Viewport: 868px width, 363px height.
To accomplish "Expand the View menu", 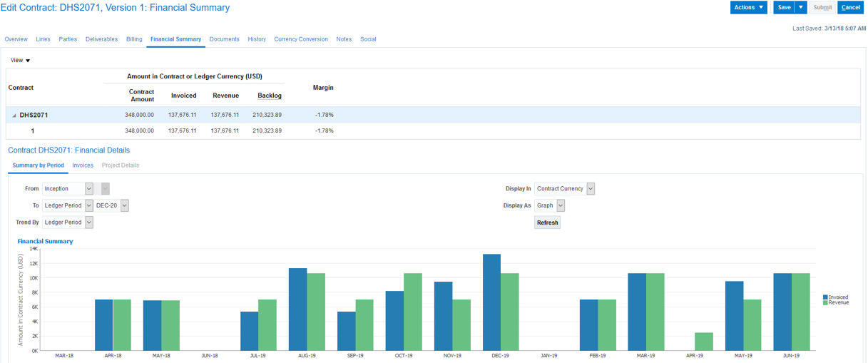I will point(20,61).
